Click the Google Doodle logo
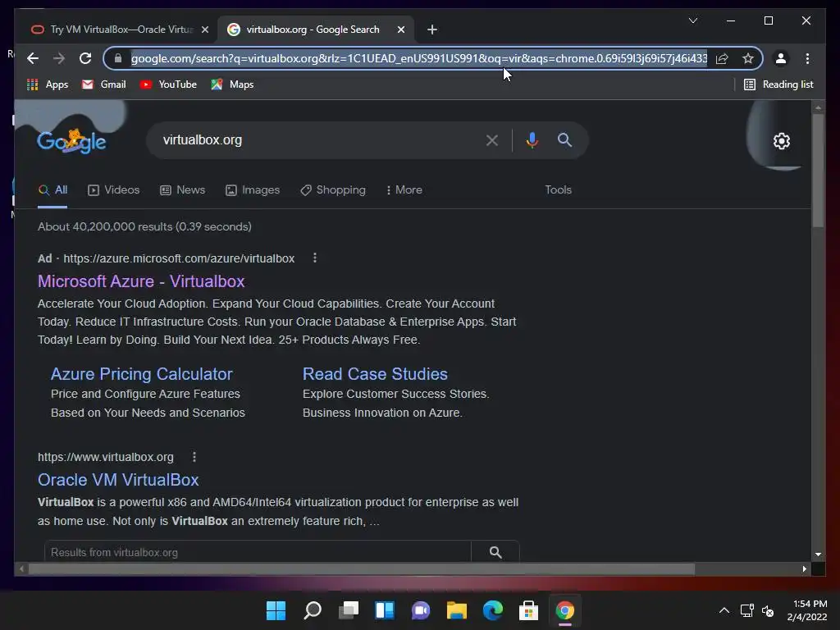 [71, 141]
